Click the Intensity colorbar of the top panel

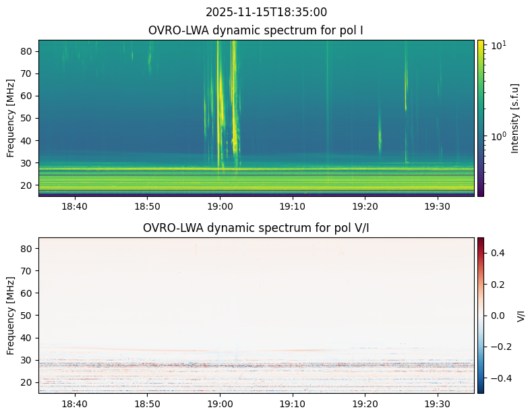pos(481,118)
